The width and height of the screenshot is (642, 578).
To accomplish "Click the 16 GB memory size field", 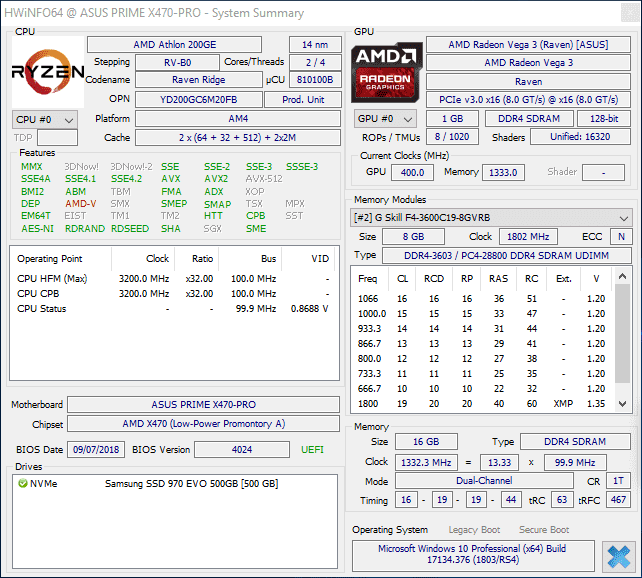I will [x=426, y=442].
